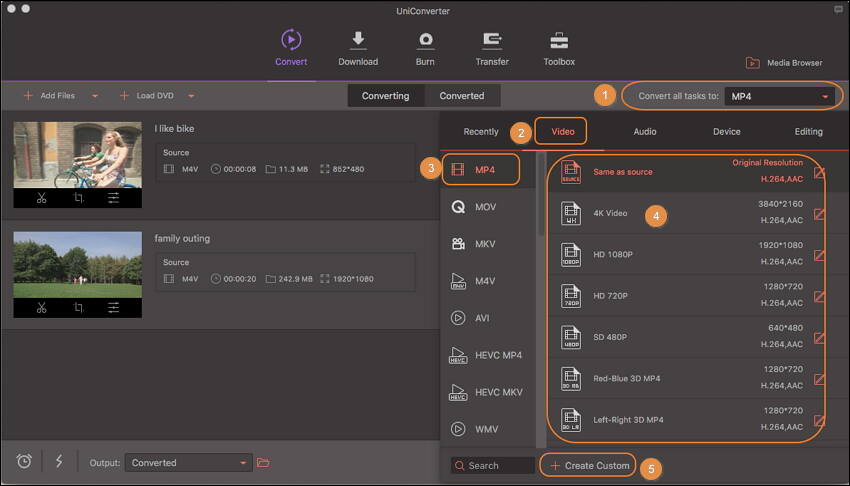The image size is (850, 486).
Task: Click the Load DVD button
Action: (x=147, y=96)
